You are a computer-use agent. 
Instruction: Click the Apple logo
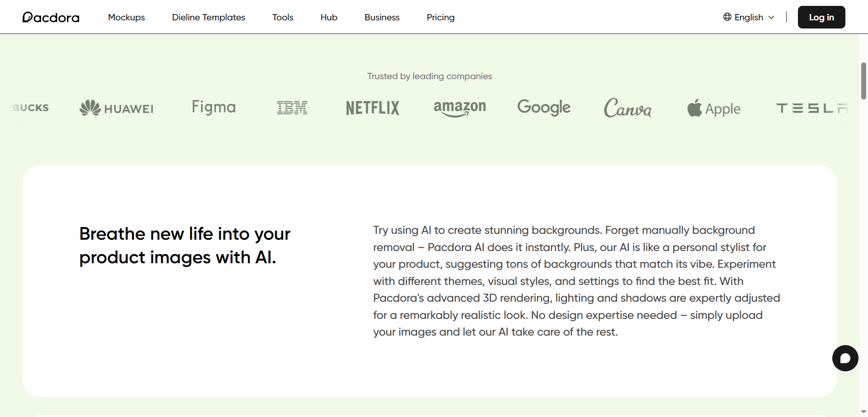pyautogui.click(x=714, y=108)
